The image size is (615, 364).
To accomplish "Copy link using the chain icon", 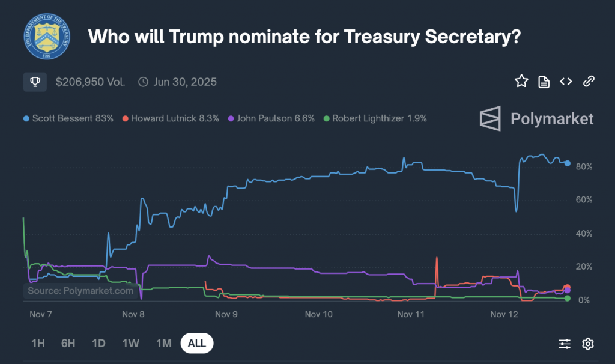I will coord(589,82).
